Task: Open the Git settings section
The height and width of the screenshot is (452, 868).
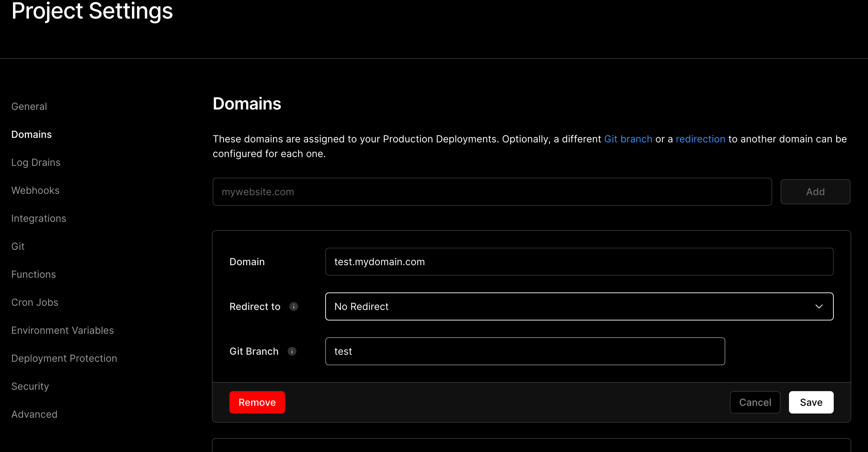Action: 18,246
